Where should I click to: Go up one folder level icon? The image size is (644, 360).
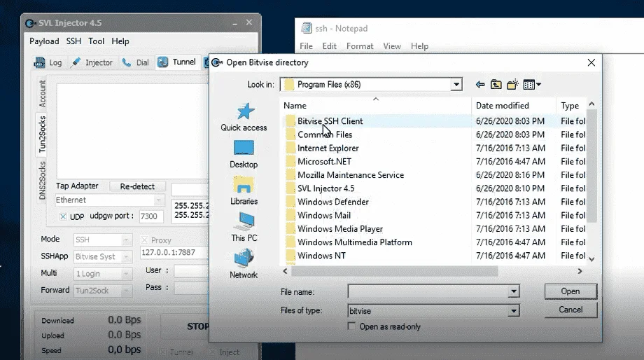tap(496, 85)
